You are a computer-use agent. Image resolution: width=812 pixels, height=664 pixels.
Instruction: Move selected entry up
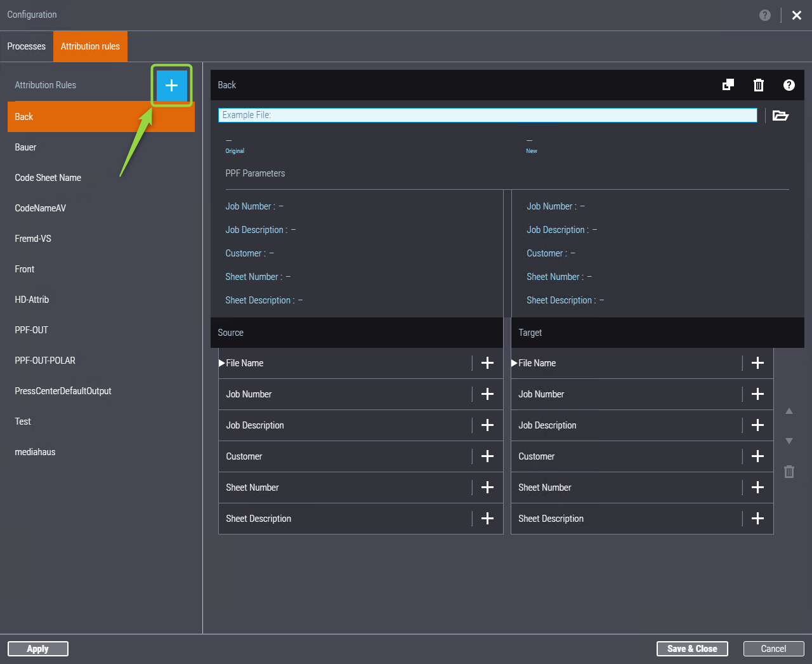click(x=789, y=411)
